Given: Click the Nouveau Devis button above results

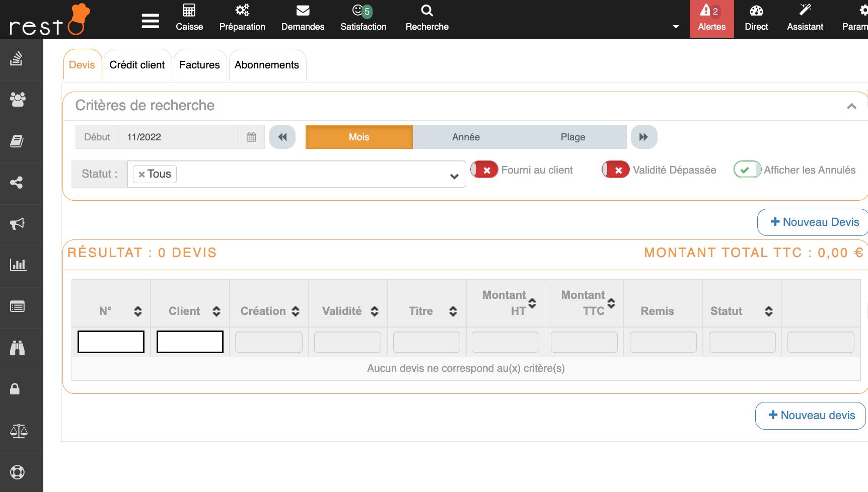Looking at the screenshot, I should 814,222.
